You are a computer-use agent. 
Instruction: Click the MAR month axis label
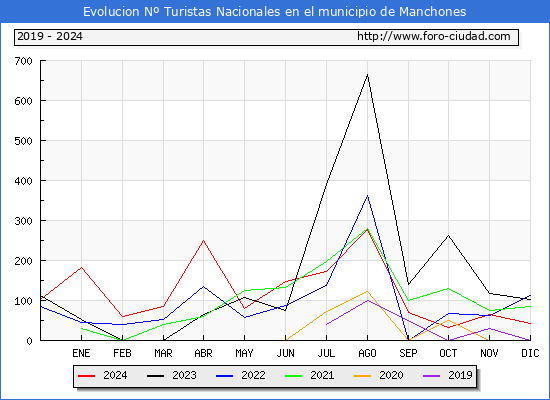pos(163,353)
